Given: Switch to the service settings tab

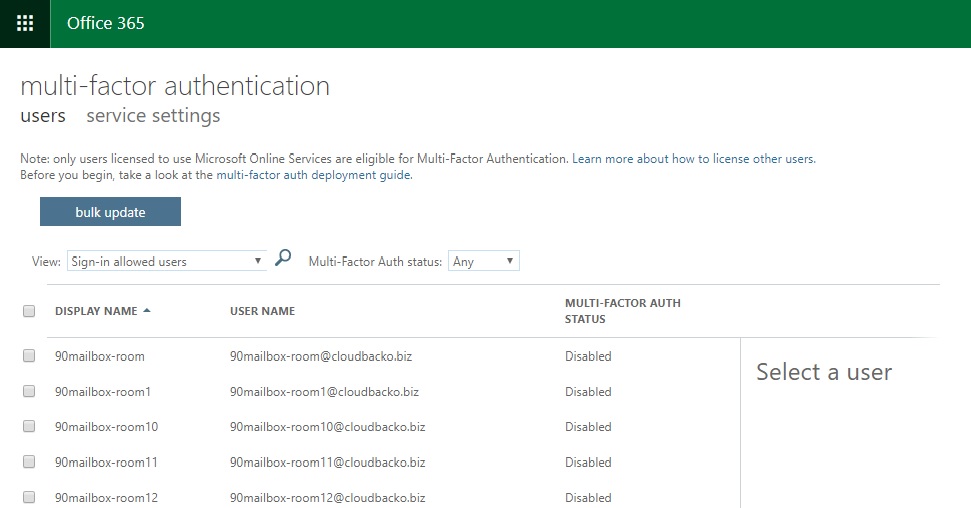Looking at the screenshot, I should 153,116.
